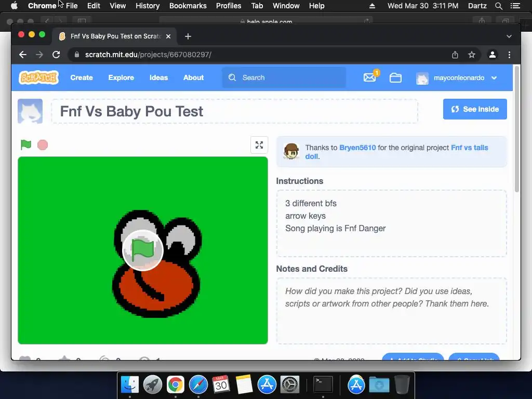
Task: Open the Chrome menu in menu bar
Action: pyautogui.click(x=42, y=6)
